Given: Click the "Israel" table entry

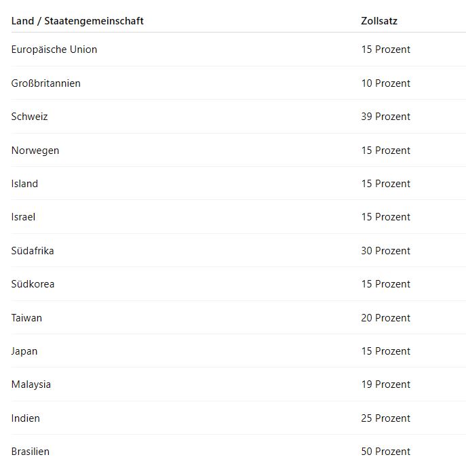Looking at the screenshot, I should (x=23, y=217).
